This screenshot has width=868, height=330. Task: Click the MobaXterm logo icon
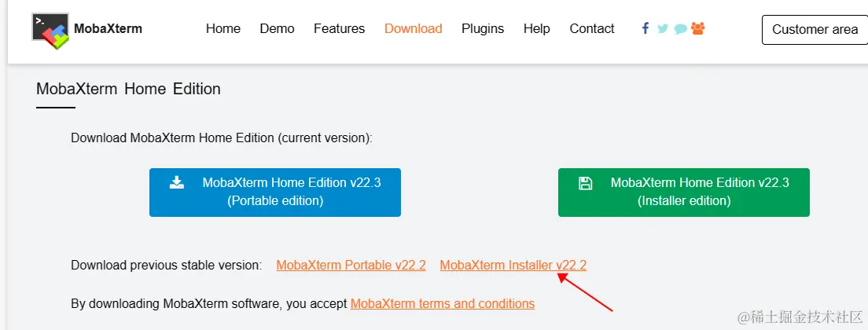click(x=50, y=31)
